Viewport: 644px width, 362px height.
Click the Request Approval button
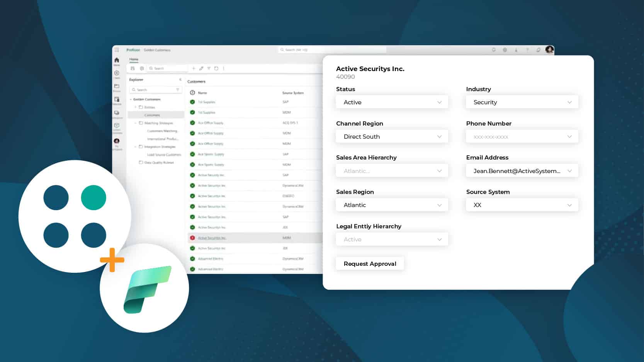[370, 263]
